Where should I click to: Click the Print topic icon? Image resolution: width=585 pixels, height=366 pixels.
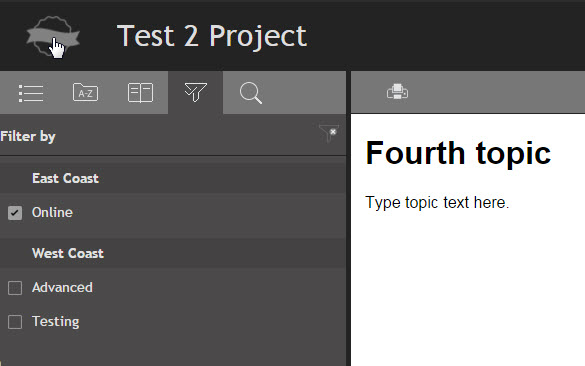pyautogui.click(x=397, y=92)
